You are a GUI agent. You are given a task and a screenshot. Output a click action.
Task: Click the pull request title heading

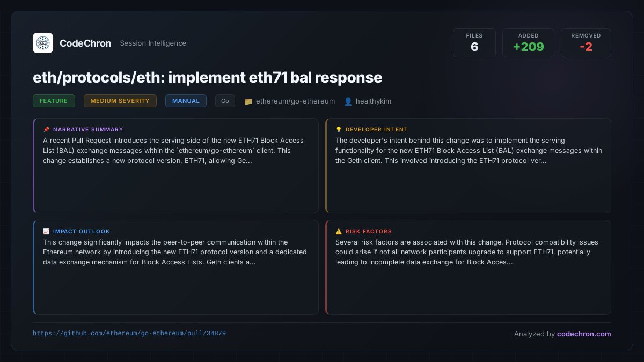pos(208,77)
